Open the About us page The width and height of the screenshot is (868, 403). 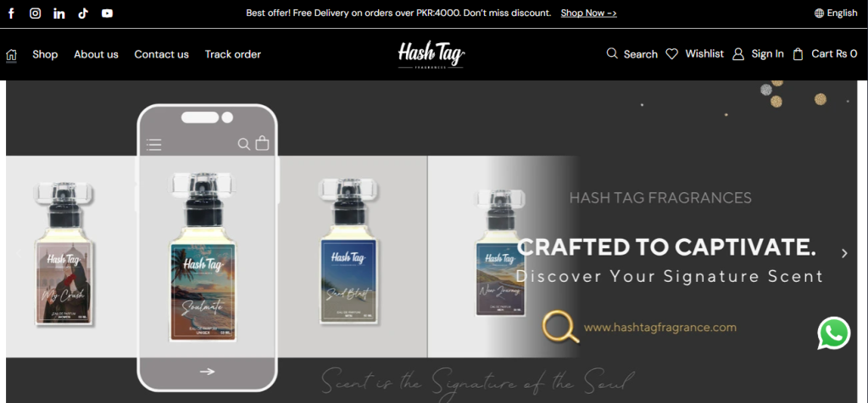click(x=97, y=54)
